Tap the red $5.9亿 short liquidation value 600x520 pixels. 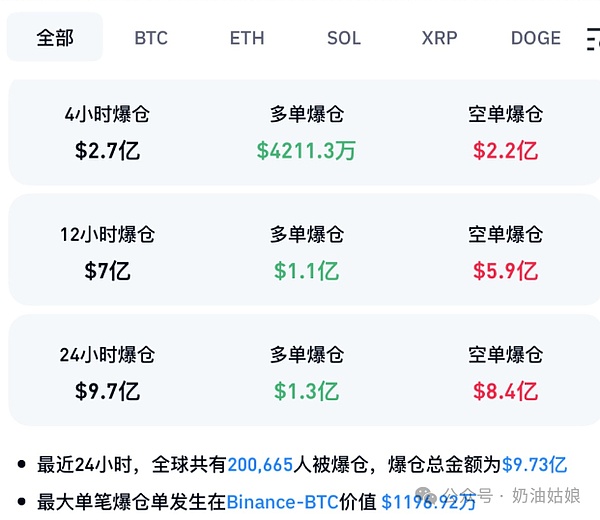click(x=505, y=270)
